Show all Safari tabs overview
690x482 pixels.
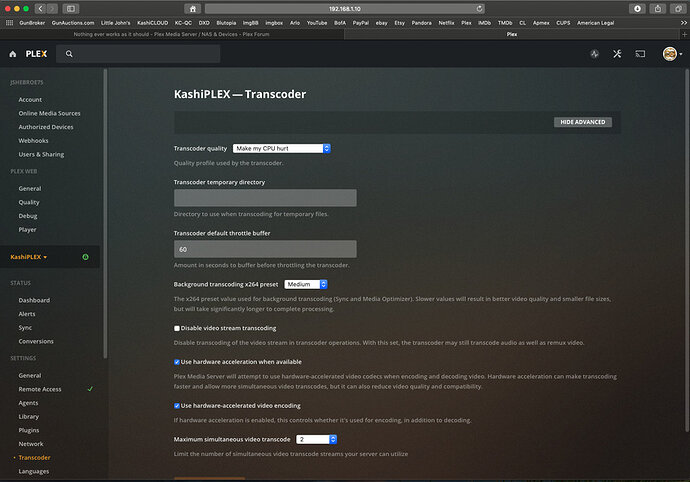pos(678,8)
